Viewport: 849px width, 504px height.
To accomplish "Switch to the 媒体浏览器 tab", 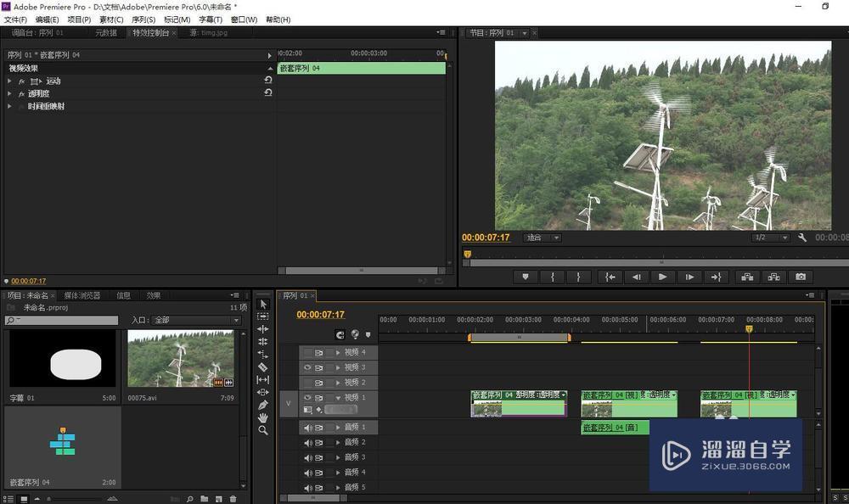I will click(82, 295).
